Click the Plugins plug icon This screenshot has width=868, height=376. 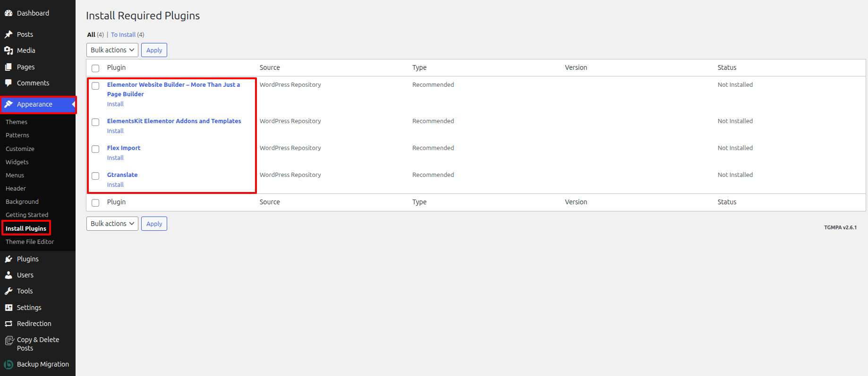[x=9, y=259]
